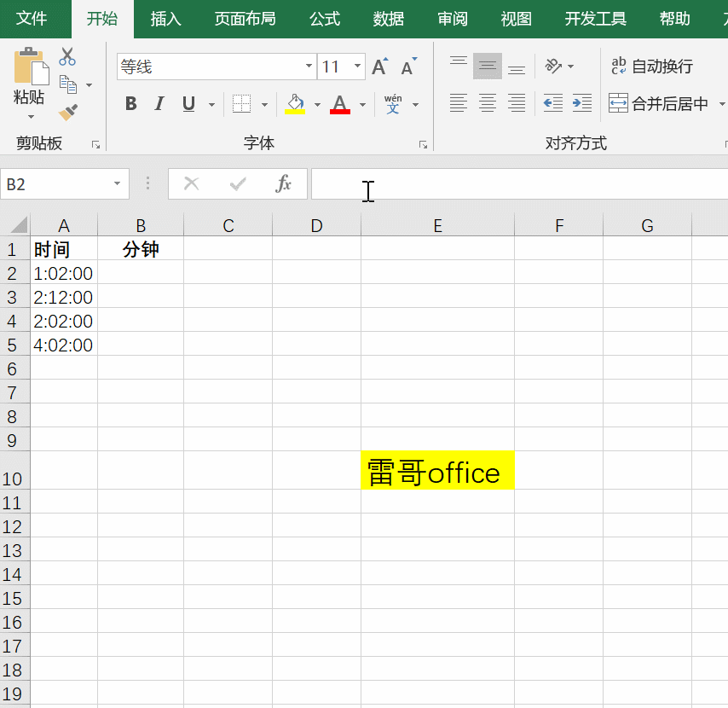Select the yellow cell containing 雷哥office

tap(437, 470)
